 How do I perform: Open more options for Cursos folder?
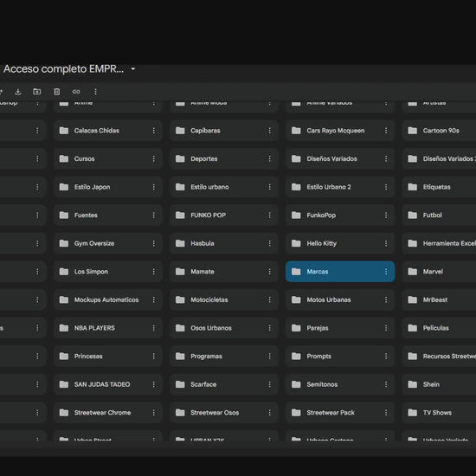pos(153,158)
